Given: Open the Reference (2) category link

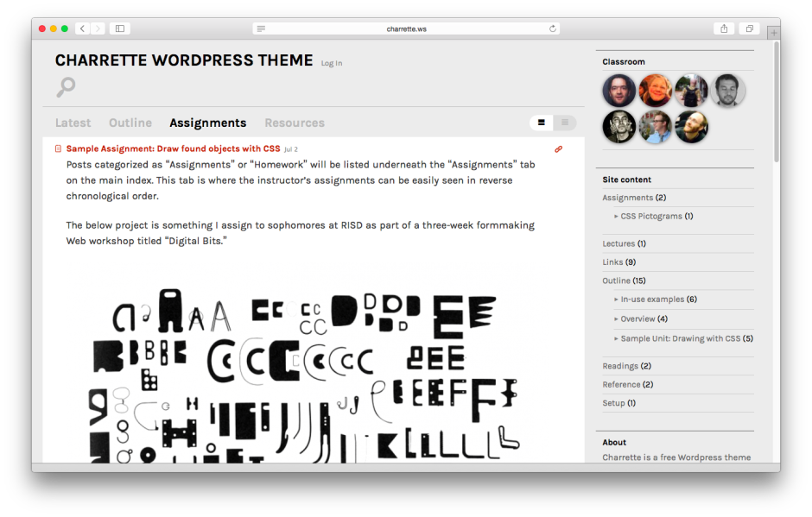Looking at the screenshot, I should [628, 385].
